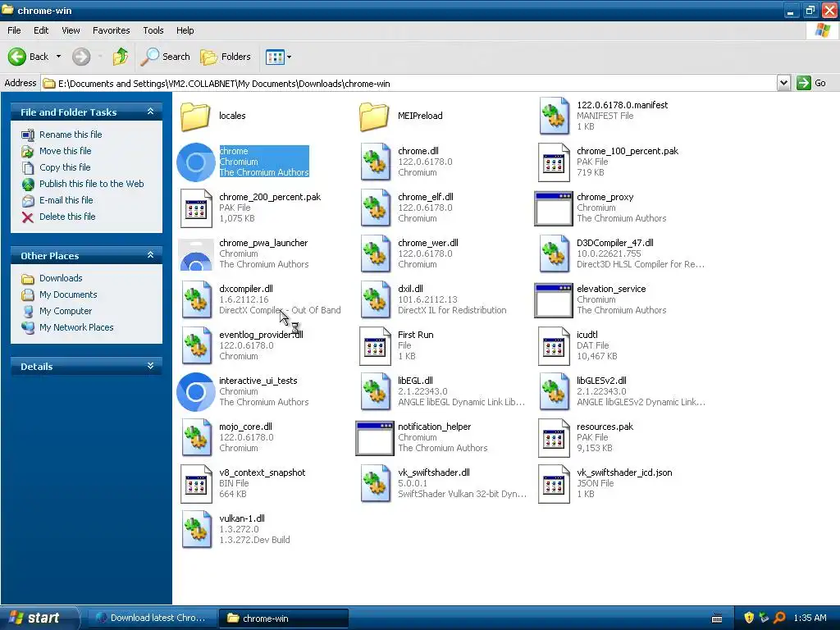The image size is (840, 630).
Task: Open the View menu
Action: pyautogui.click(x=71, y=30)
